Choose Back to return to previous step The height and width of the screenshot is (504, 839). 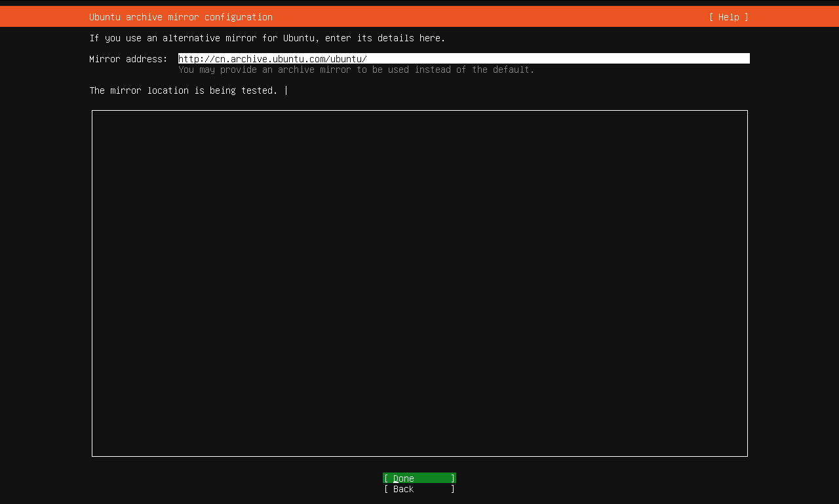click(419, 489)
